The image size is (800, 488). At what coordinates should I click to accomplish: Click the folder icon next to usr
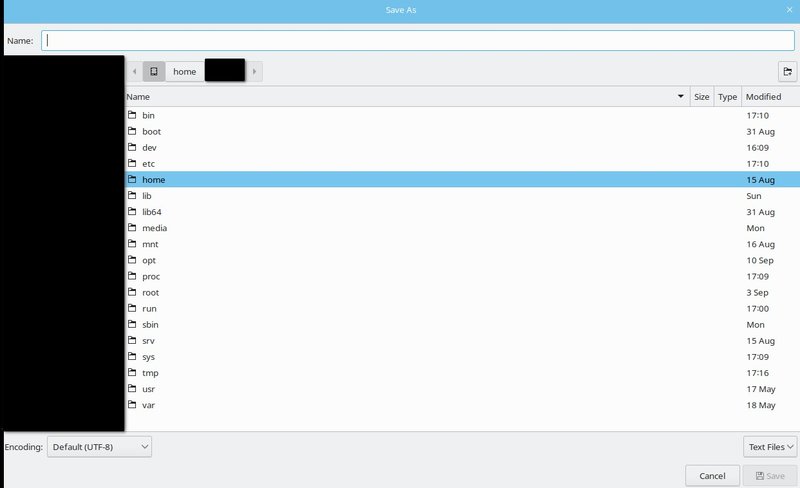(132, 388)
